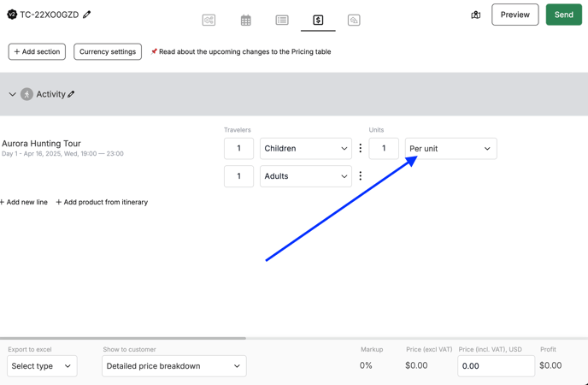The width and height of the screenshot is (588, 385).
Task: Open the Children traveler type dropdown
Action: coord(305,148)
